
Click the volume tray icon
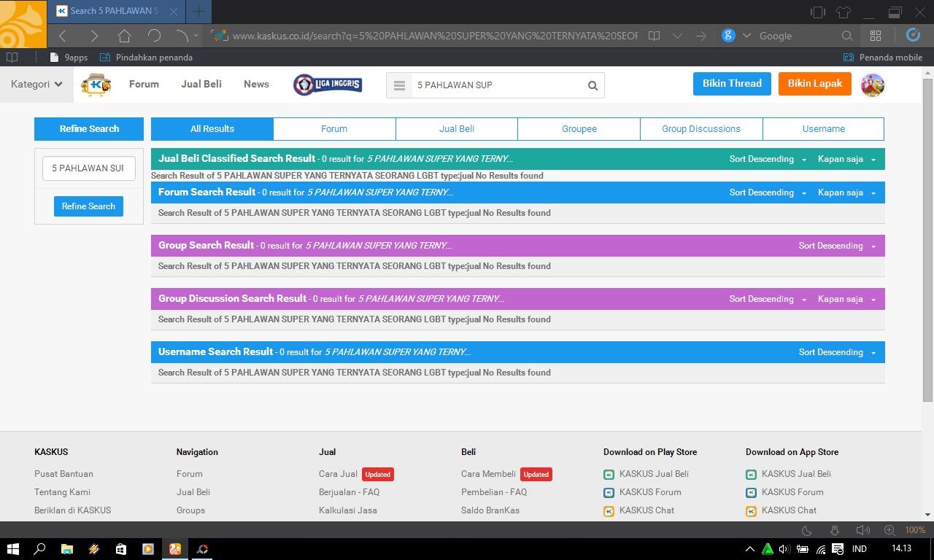point(784,549)
